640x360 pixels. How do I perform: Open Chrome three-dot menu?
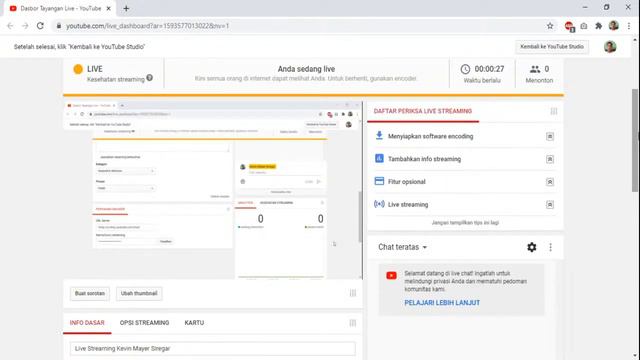629,26
